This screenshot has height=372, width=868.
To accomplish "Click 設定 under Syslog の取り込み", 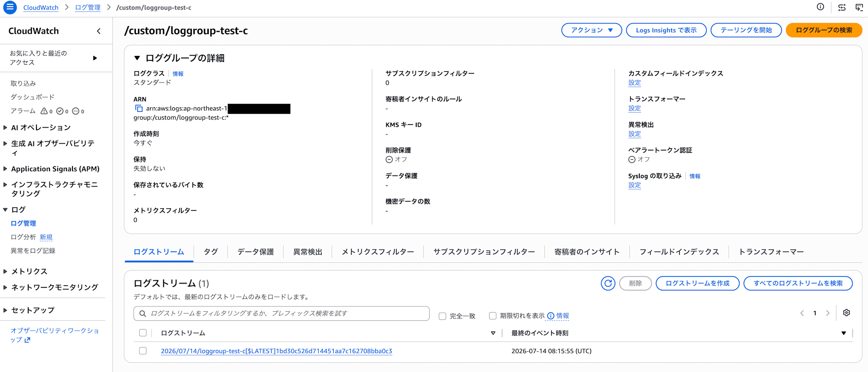I will (x=635, y=185).
